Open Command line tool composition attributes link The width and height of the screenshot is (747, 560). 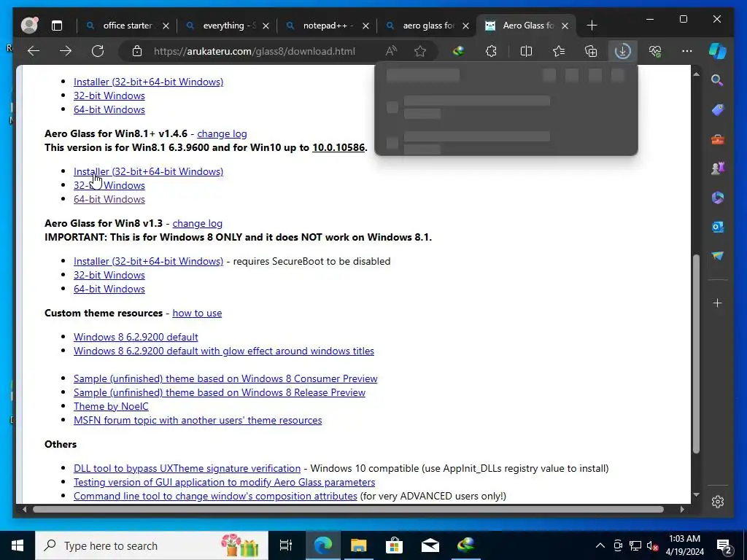click(215, 496)
